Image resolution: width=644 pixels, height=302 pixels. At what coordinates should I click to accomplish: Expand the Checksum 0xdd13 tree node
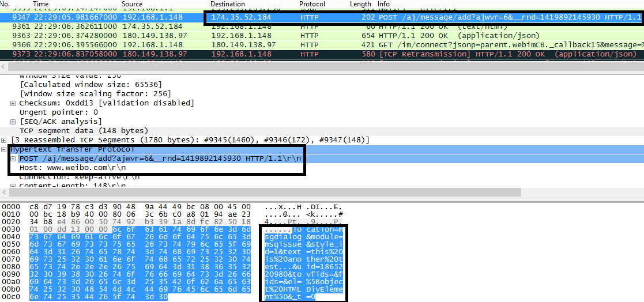click(13, 103)
